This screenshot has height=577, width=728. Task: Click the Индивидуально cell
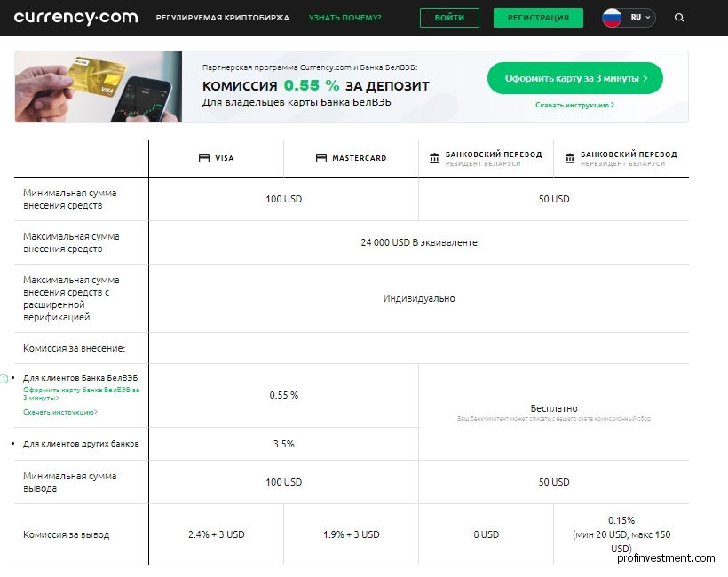(419, 298)
